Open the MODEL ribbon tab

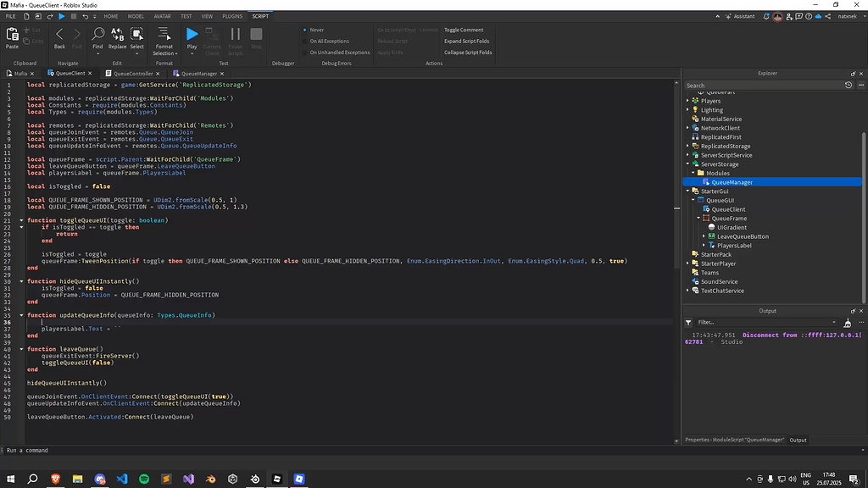[136, 15]
